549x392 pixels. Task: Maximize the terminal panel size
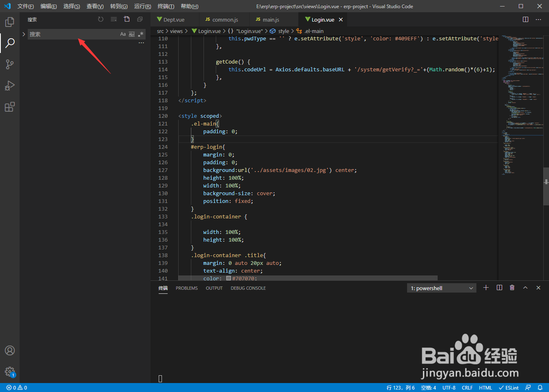pos(525,288)
